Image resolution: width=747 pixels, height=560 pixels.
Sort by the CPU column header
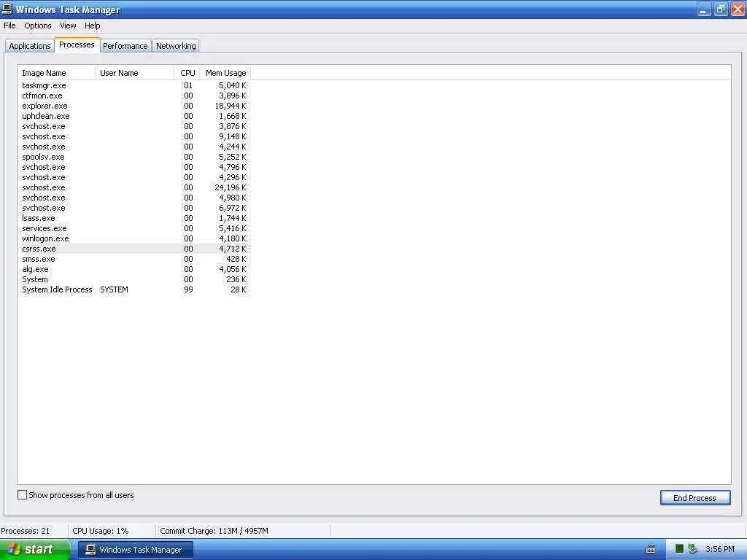click(x=187, y=73)
